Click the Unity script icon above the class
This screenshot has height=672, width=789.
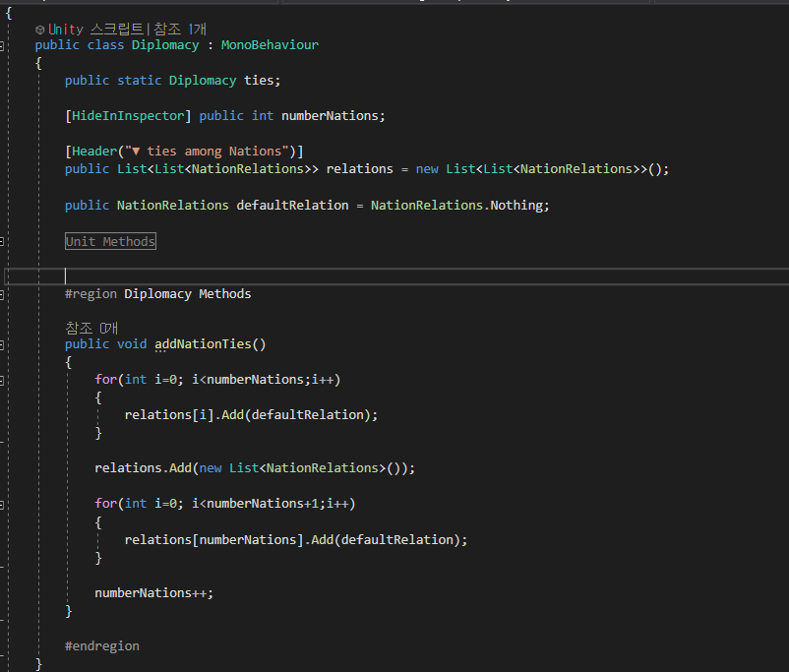tap(39, 31)
